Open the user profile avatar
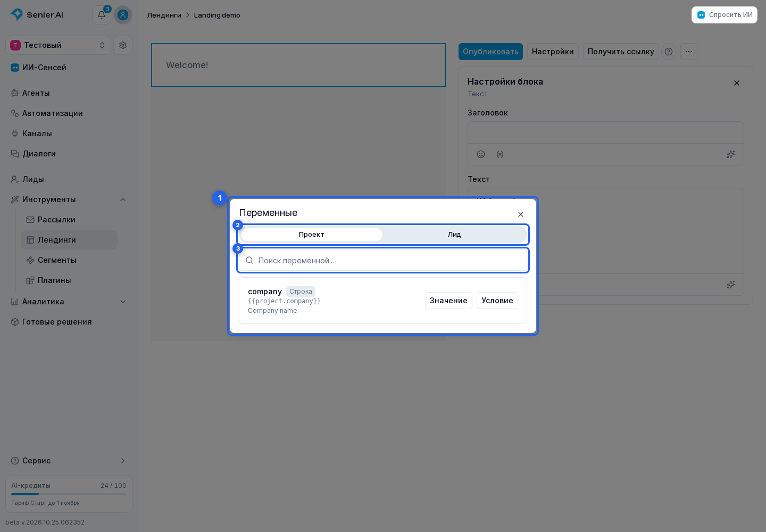 point(123,15)
